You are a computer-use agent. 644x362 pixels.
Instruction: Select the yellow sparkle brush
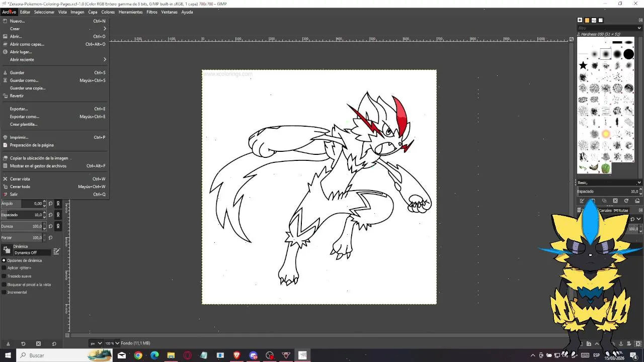click(606, 134)
